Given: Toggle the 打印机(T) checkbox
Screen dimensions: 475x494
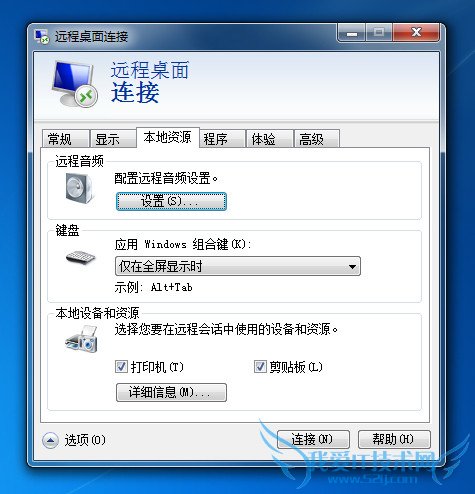Looking at the screenshot, I should 121,367.
